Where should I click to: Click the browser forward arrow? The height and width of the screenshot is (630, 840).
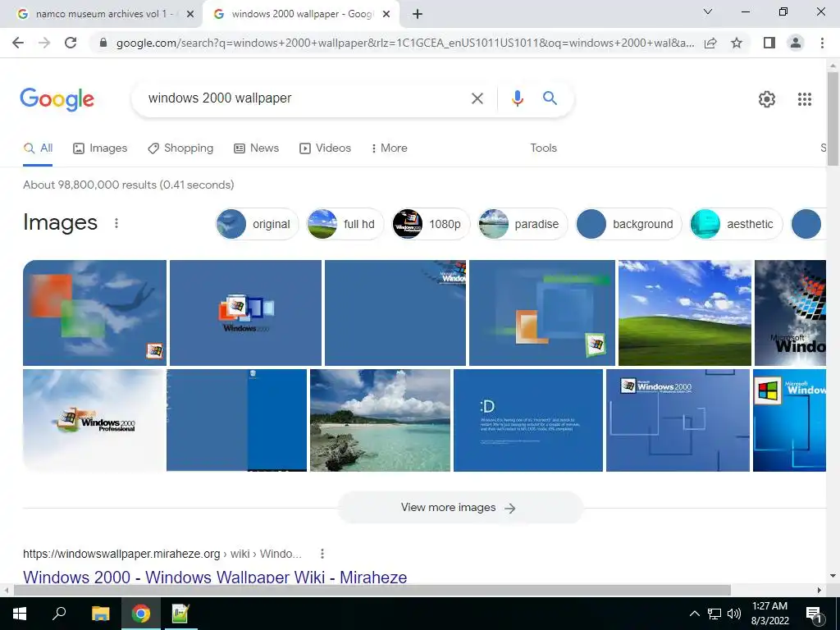pyautogui.click(x=44, y=43)
